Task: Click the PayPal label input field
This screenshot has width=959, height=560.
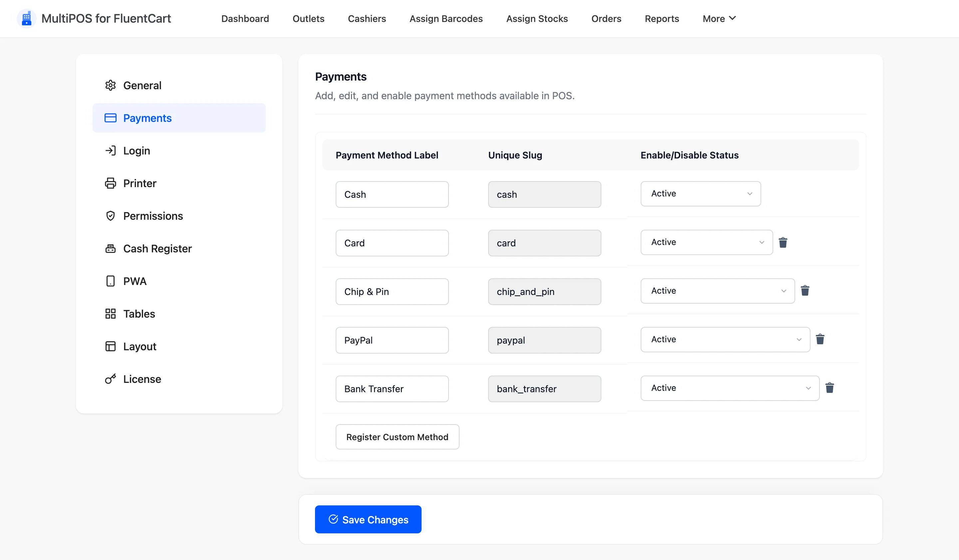Action: pyautogui.click(x=392, y=341)
